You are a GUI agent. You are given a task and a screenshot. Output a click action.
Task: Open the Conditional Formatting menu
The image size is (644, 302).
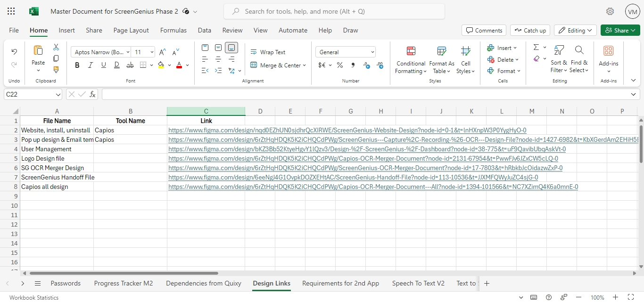coord(411,59)
